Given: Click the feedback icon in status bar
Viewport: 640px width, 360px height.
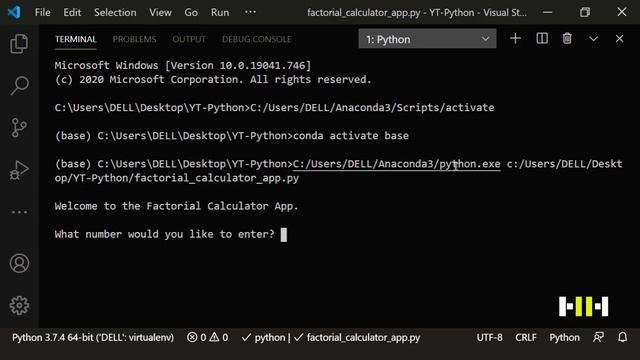Looking at the screenshot, I should (598, 337).
